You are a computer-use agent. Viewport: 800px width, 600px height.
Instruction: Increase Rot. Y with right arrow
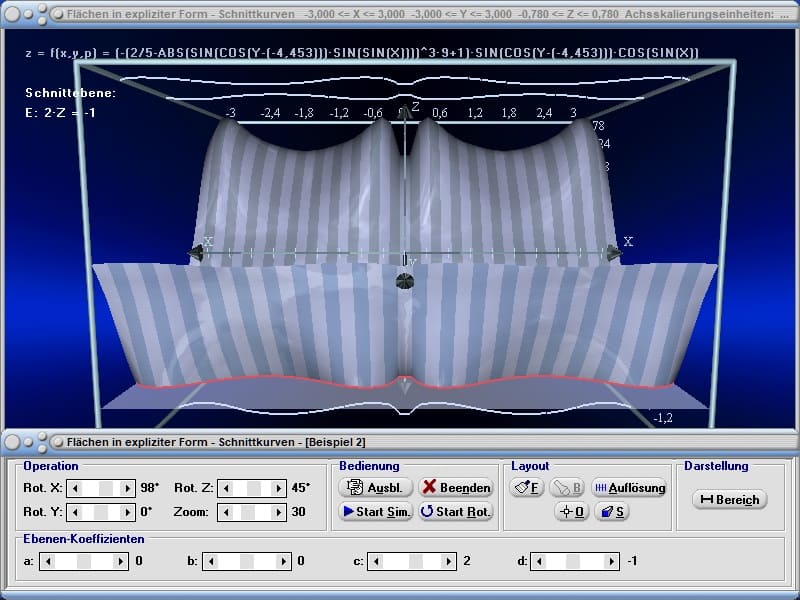tap(128, 512)
